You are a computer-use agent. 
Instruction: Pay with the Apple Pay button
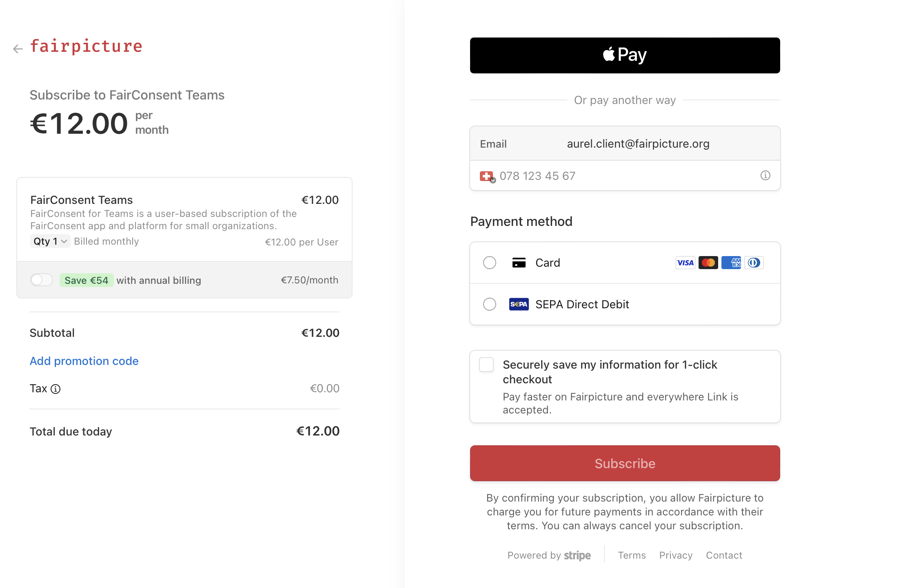[x=625, y=55]
